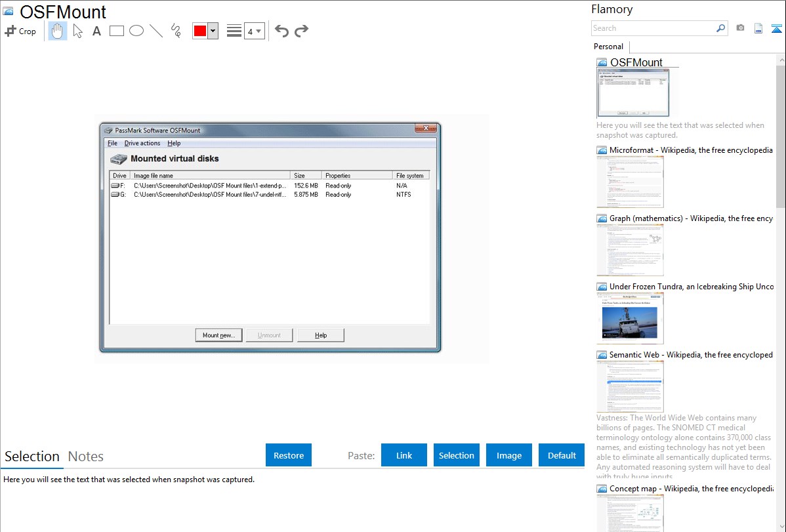This screenshot has width=786, height=532.
Task: Click the red color swatch
Action: pos(200,31)
